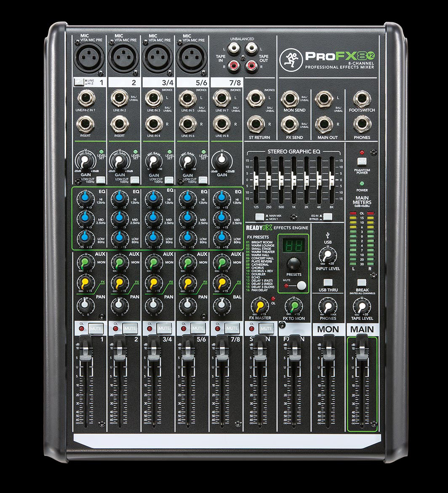This screenshot has height=493, width=448.
Task: Toggle the 48V phantom power button
Action: tap(362, 162)
